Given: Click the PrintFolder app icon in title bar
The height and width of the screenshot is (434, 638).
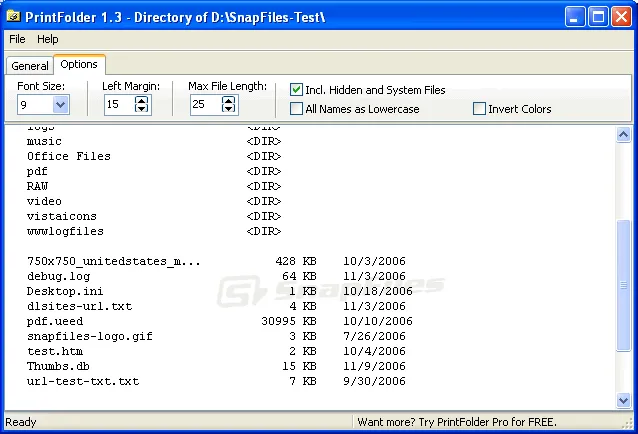Looking at the screenshot, I should (x=14, y=17).
